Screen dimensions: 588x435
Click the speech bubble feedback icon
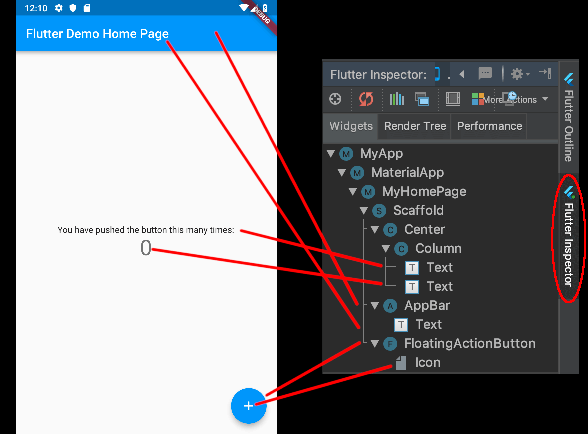click(485, 73)
